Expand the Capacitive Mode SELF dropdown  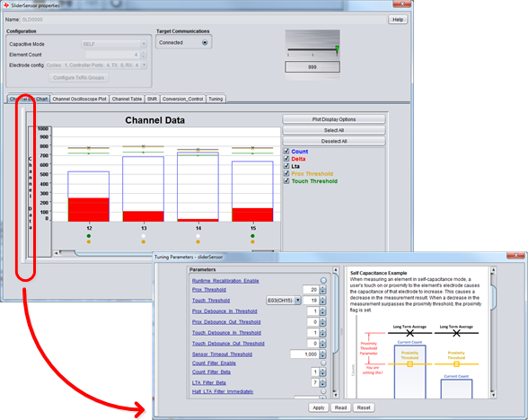coord(114,44)
